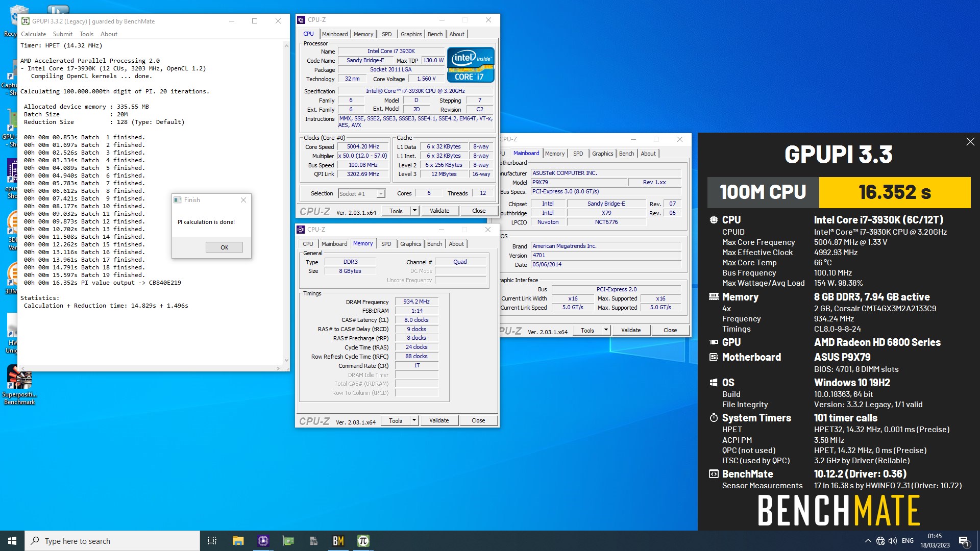Click GPUPI title bar pi icon
Screen dimensions: 980x551
coord(26,21)
